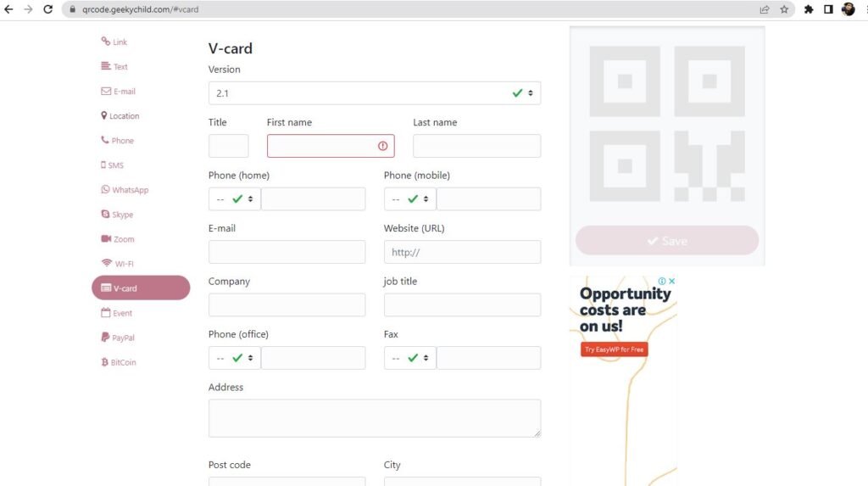Click the error icon in First name field

(382, 146)
